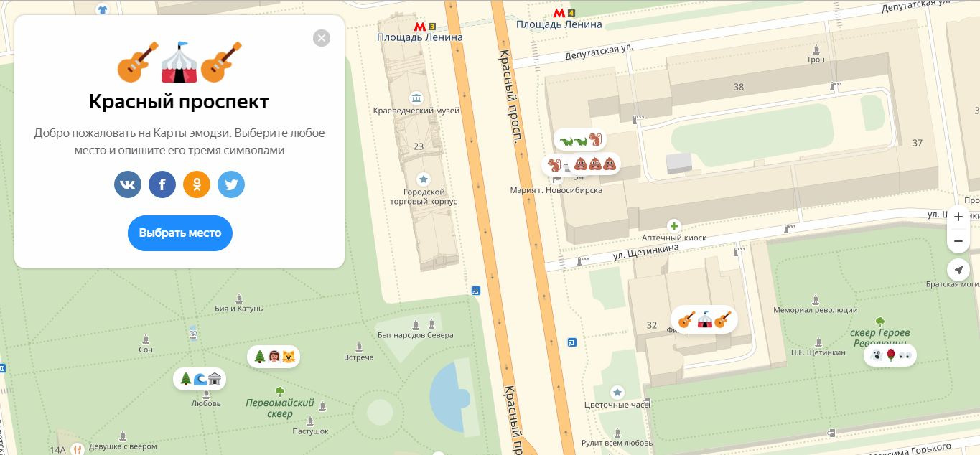Close the Красный проспект info card
Image resolution: width=980 pixels, height=455 pixels.
(x=322, y=38)
